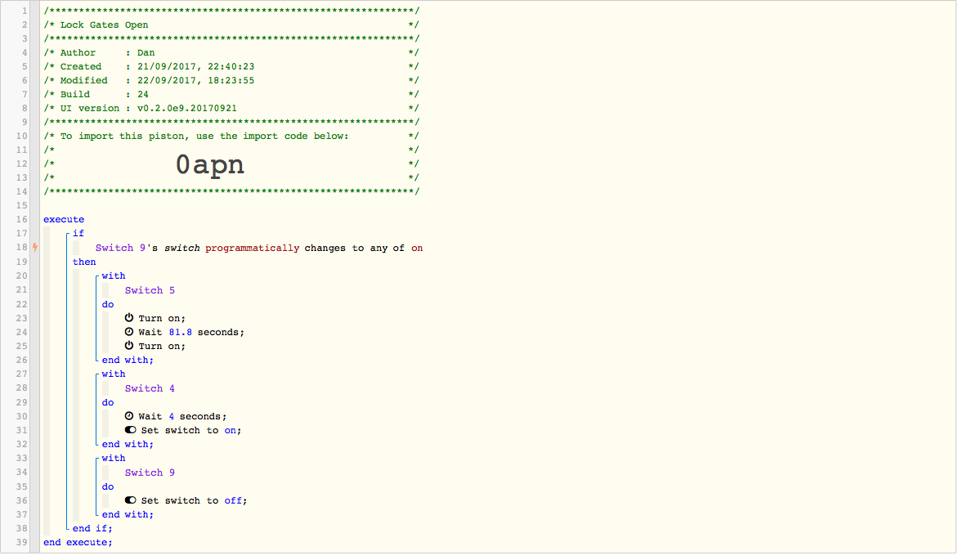Viewport: 963px width, 560px height.
Task: Click the Author Dan comment line
Action: click(231, 53)
